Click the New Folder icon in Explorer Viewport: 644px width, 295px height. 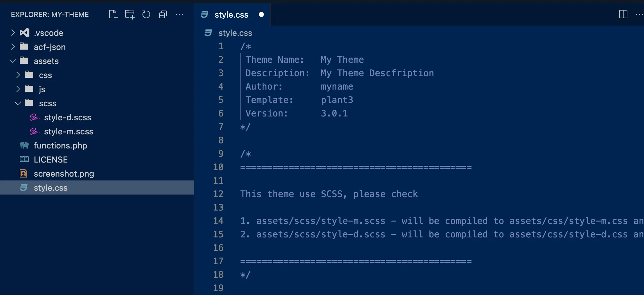130,14
